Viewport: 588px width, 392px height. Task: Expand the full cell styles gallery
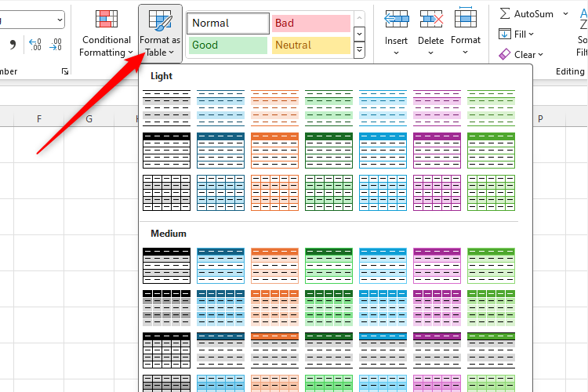(359, 49)
